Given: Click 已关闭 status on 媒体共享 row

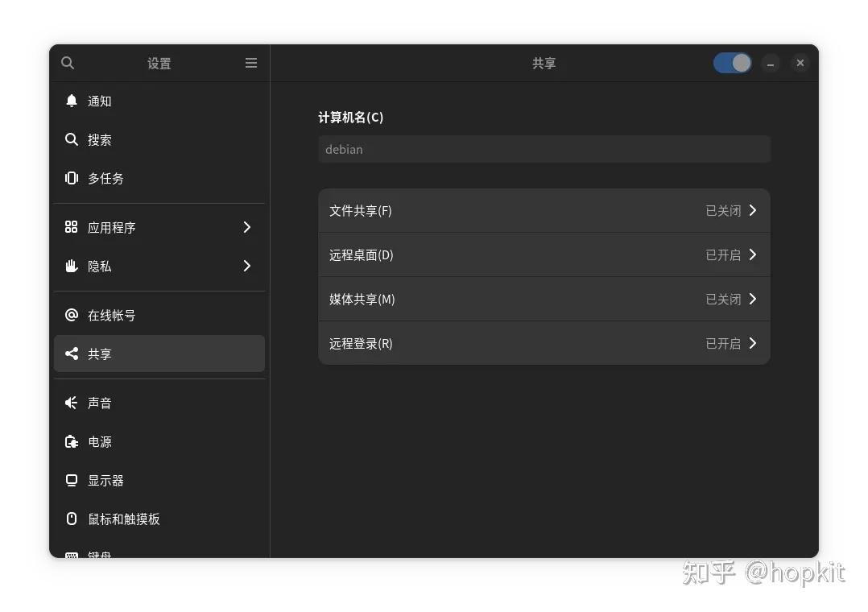Looking at the screenshot, I should tap(723, 300).
